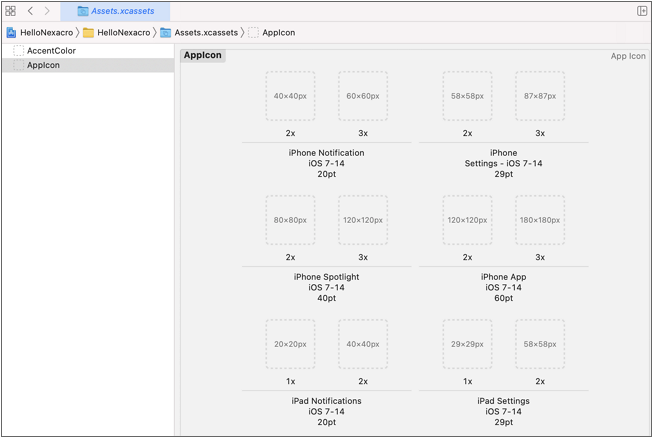This screenshot has width=652, height=437.
Task: Select the Assets.xcassets tab
Action: [116, 11]
